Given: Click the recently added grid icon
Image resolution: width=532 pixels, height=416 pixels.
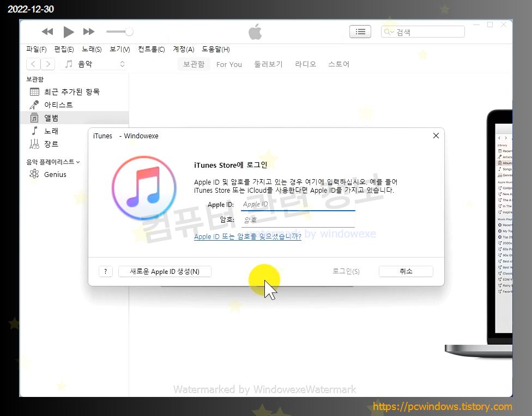Looking at the screenshot, I should click(34, 92).
